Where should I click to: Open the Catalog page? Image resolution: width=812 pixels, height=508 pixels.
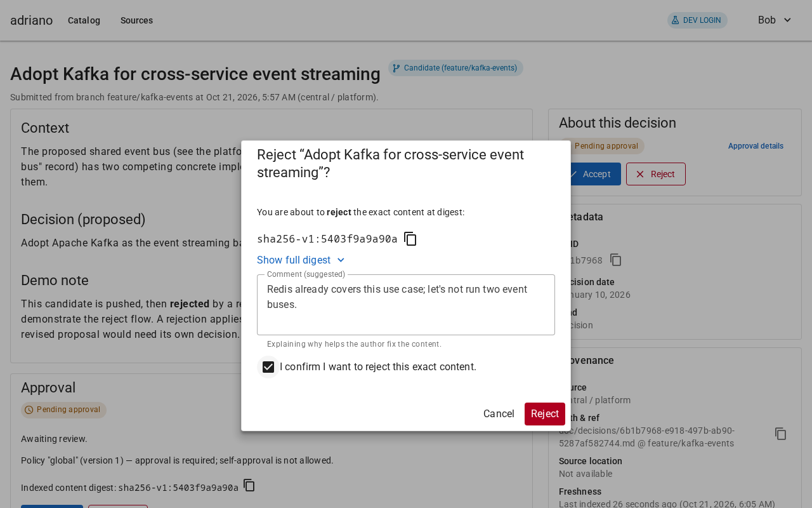[84, 20]
